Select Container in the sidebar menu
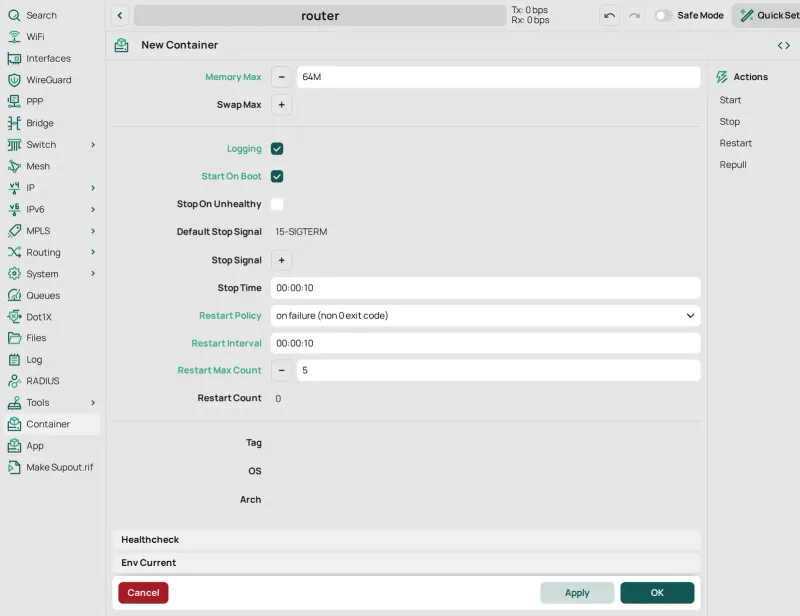The width and height of the screenshot is (800, 616). pyautogui.click(x=52, y=425)
